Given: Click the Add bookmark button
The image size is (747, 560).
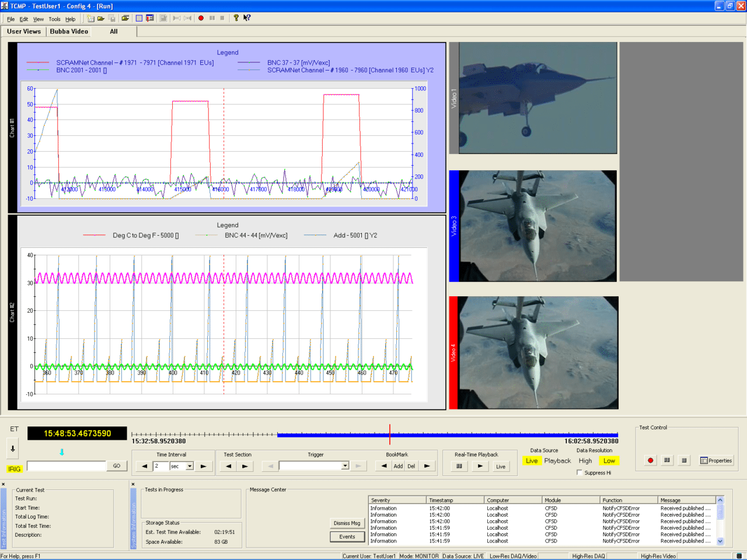Looking at the screenshot, I should point(398,466).
